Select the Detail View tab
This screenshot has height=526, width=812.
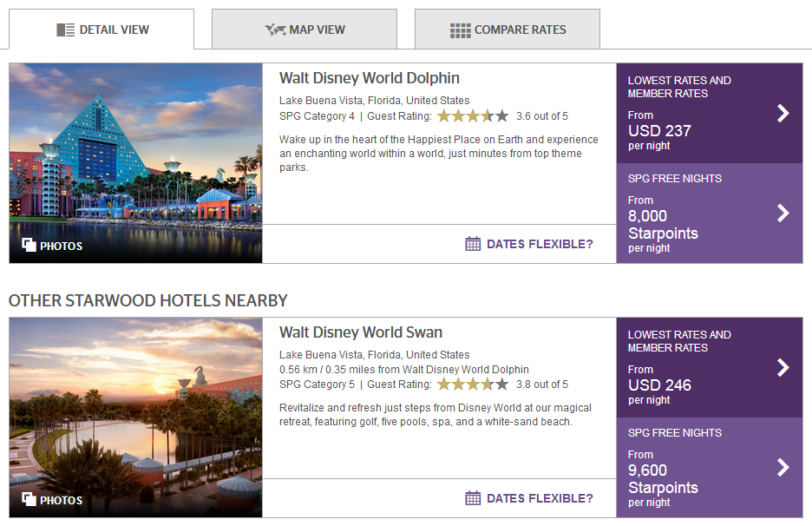[x=101, y=29]
